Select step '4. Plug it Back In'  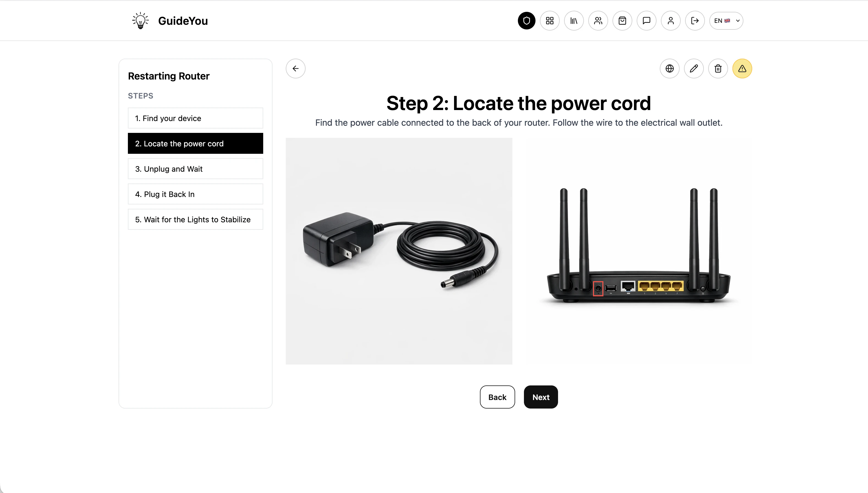pos(195,194)
